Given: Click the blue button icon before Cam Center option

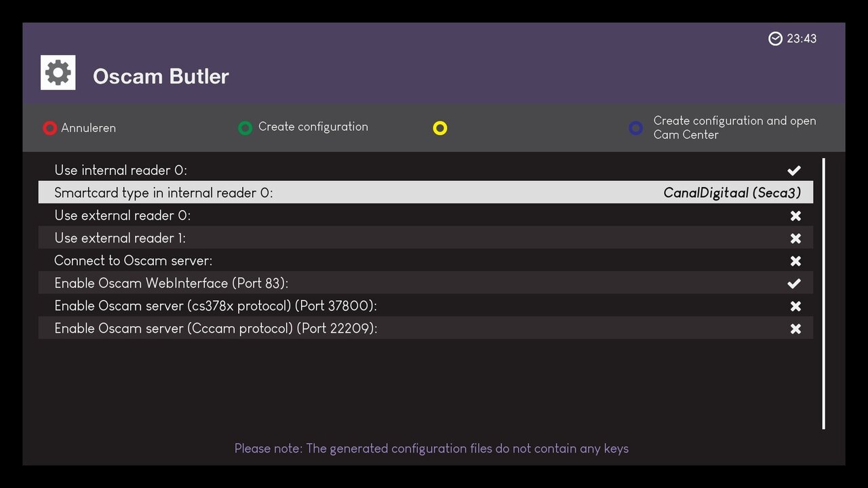Looking at the screenshot, I should [635, 127].
